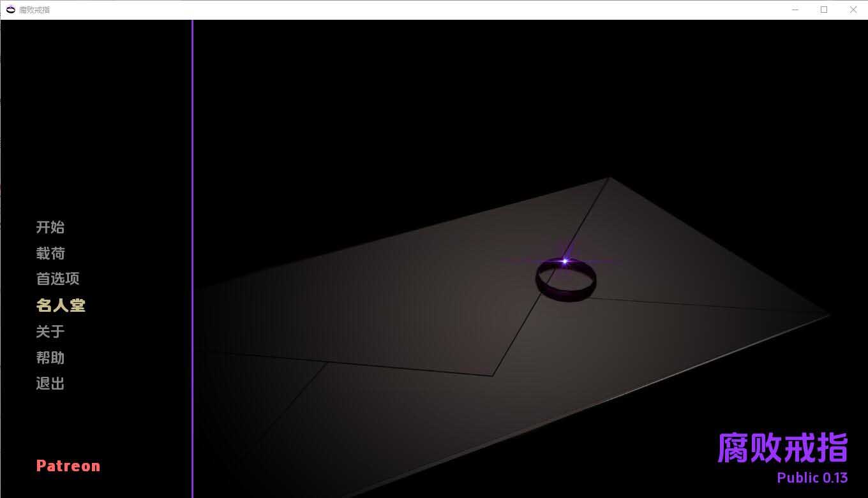Click the dark ring on the envelope
868x498 pixels.
[566, 281]
